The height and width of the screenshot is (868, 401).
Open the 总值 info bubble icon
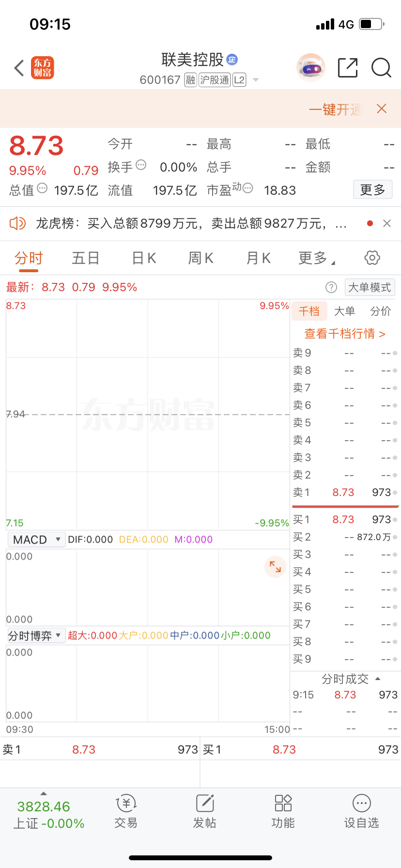pyautogui.click(x=42, y=188)
